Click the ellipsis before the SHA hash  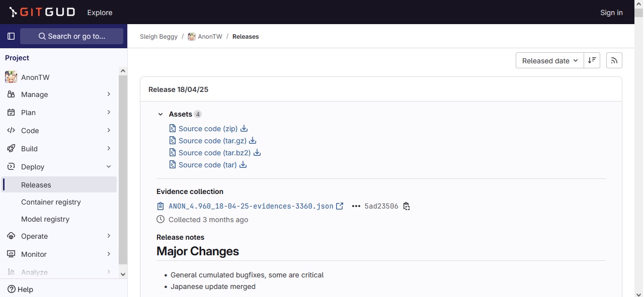click(356, 206)
